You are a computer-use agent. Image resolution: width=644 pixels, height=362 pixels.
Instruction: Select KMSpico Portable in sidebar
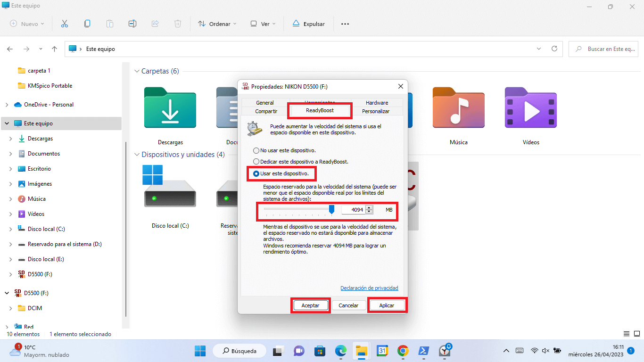pos(50,86)
